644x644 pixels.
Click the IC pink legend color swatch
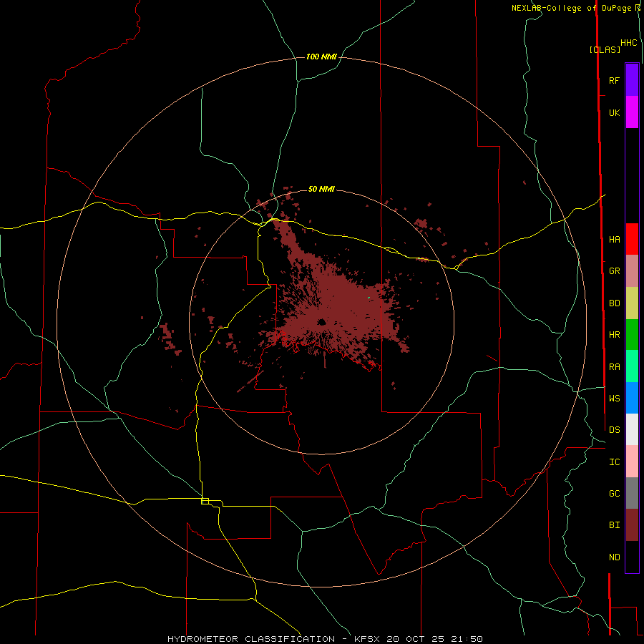pos(632,462)
